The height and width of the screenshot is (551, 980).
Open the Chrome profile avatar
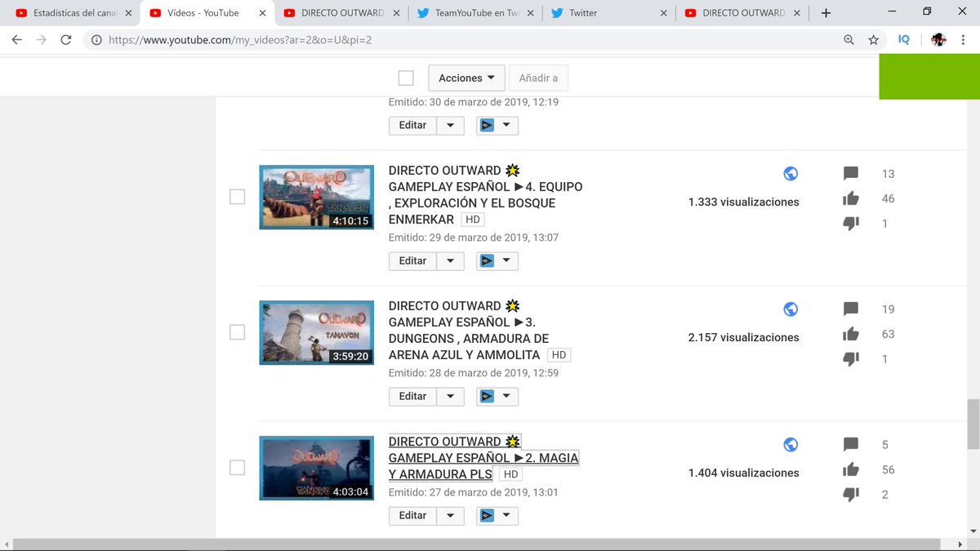[x=939, y=39]
